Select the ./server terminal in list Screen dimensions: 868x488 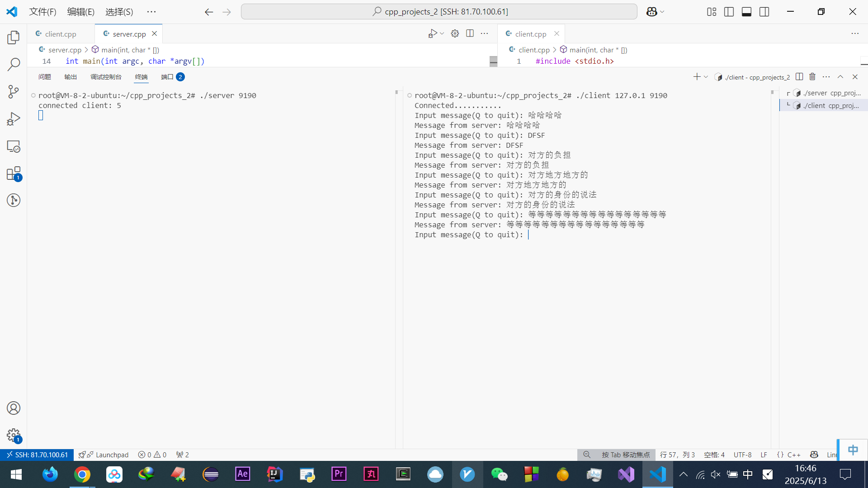coord(827,93)
